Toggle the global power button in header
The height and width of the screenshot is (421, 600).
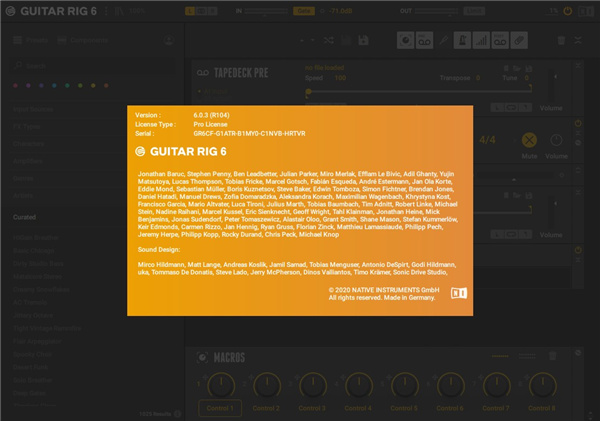[567, 11]
